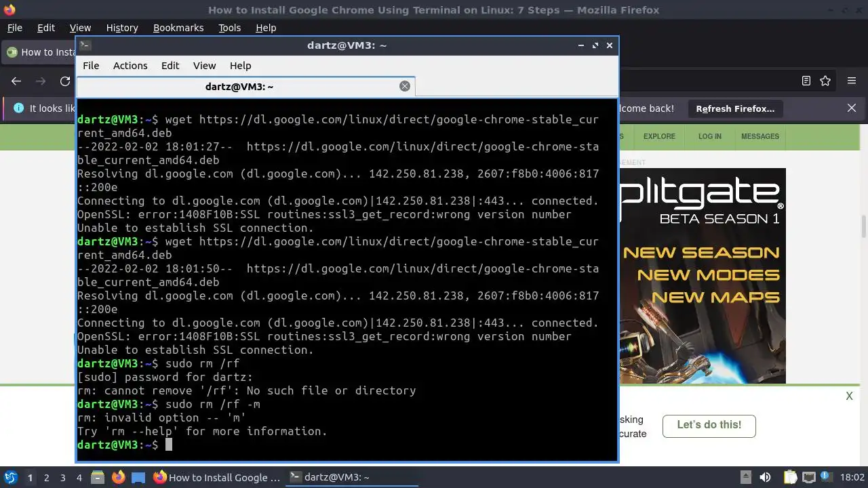This screenshot has width=868, height=488.
Task: Open the volume speaker tray icon
Action: (x=766, y=477)
